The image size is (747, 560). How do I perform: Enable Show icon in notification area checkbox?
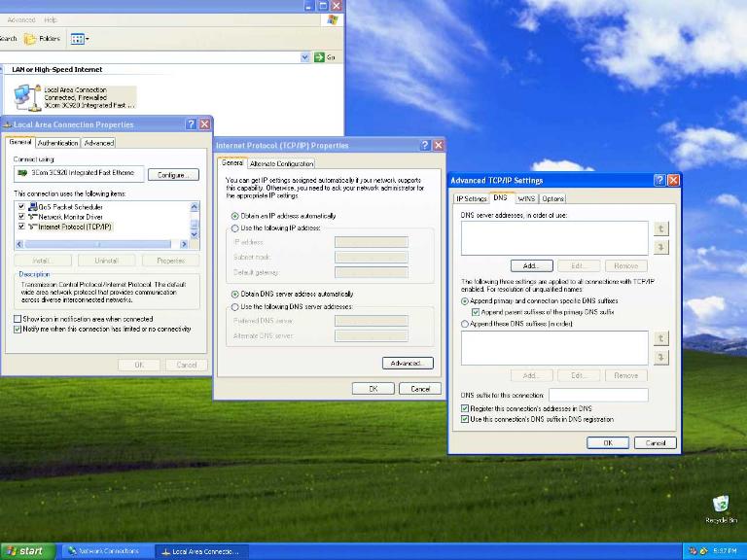[18, 319]
